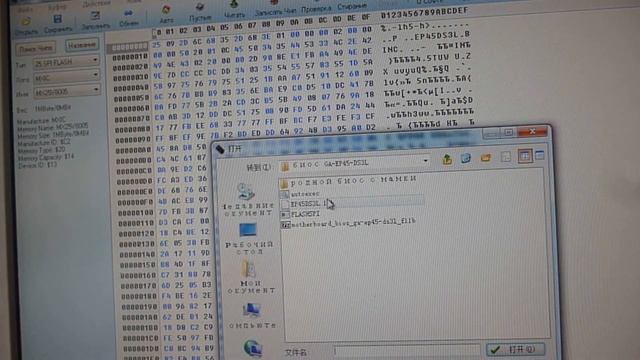Screen dimensions: 640x360
Task: Click the Авто toolbar icon
Action: (166, 10)
